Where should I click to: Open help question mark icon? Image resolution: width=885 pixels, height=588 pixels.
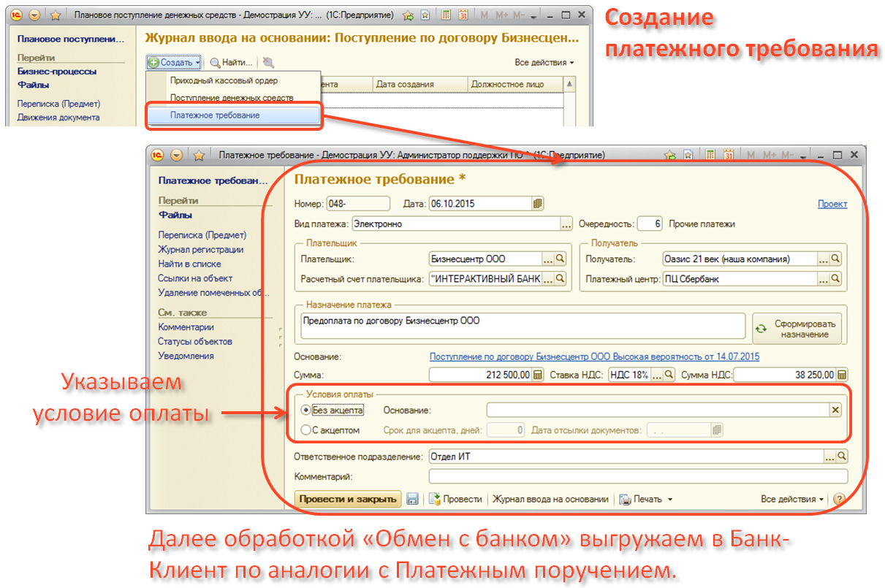coord(838,499)
